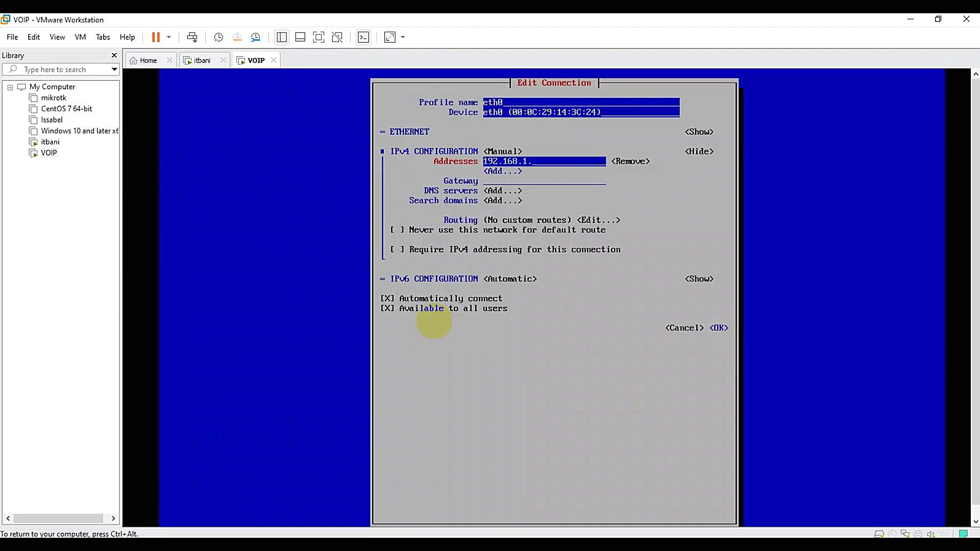Open the stretch guest dropdown arrow

coord(403,37)
